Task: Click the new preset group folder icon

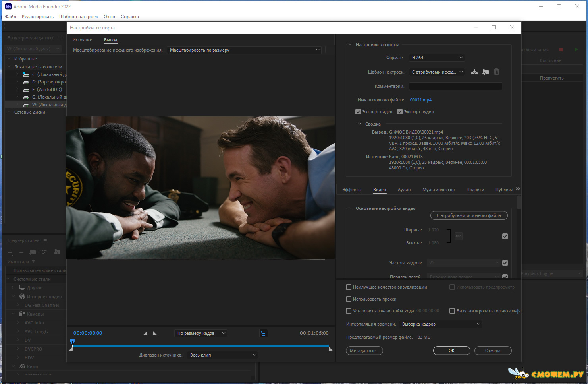Action: click(33, 252)
